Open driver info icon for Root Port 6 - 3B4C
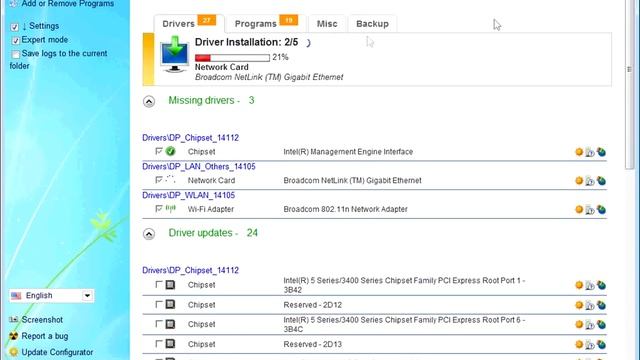The height and width of the screenshot is (360, 640). [590, 325]
